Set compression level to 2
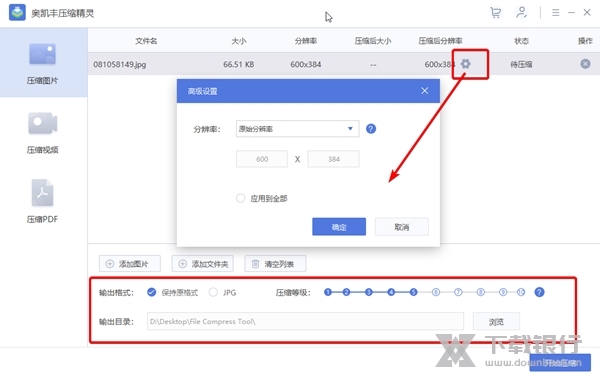This screenshot has width=600, height=376. pyautogui.click(x=346, y=292)
